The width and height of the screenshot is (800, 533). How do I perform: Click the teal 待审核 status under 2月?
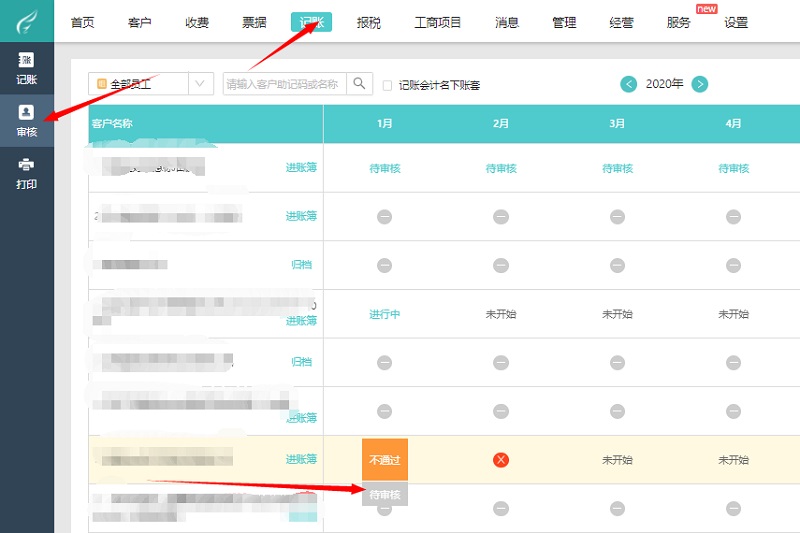[x=501, y=168]
